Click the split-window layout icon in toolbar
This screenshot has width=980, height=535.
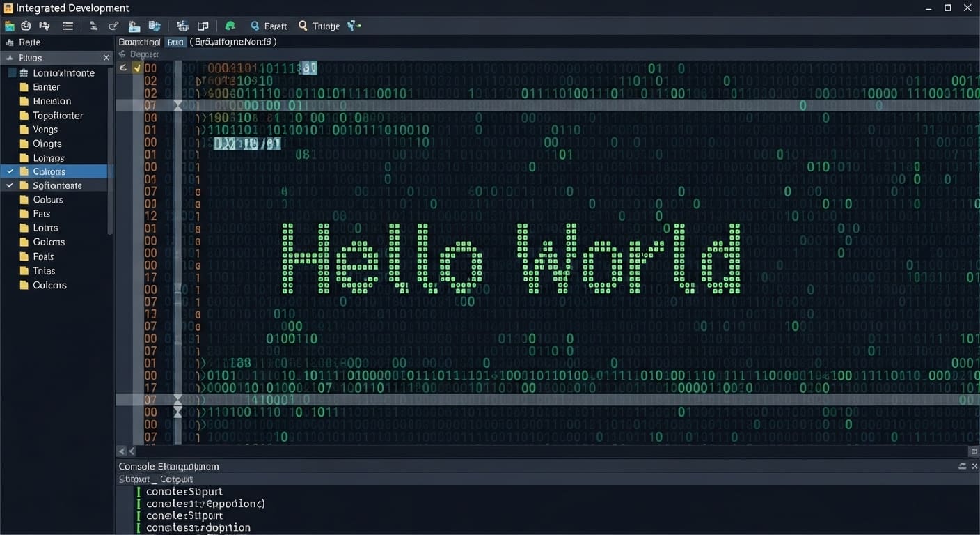point(203,26)
